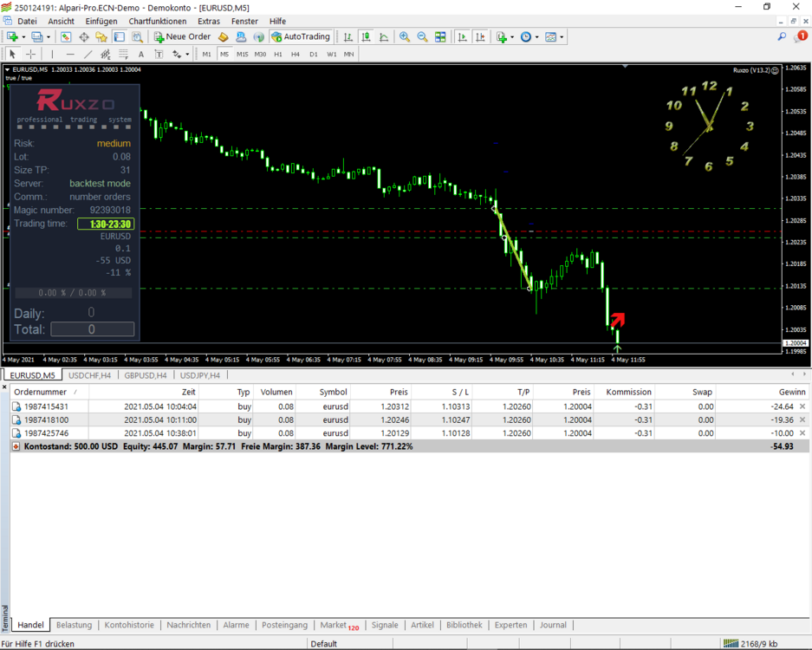Select the Trendline drawing tool
The width and height of the screenshot is (812, 650).
88,54
